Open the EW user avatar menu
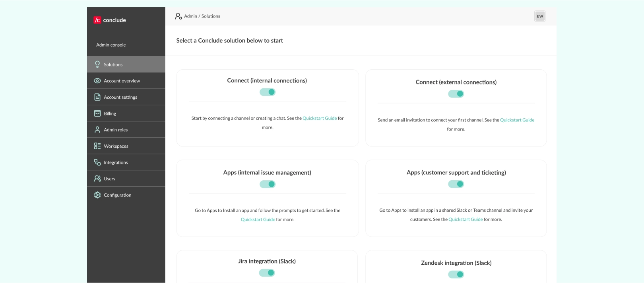 coord(540,16)
